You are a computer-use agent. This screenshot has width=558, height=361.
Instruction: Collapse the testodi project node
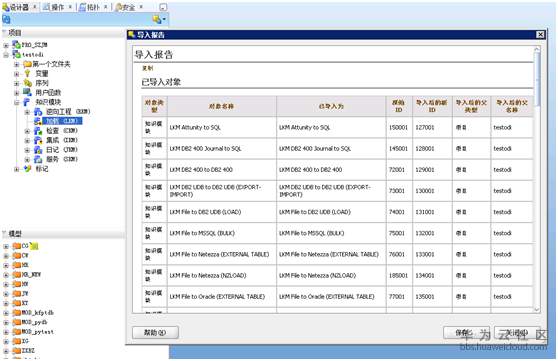[x=6, y=55]
